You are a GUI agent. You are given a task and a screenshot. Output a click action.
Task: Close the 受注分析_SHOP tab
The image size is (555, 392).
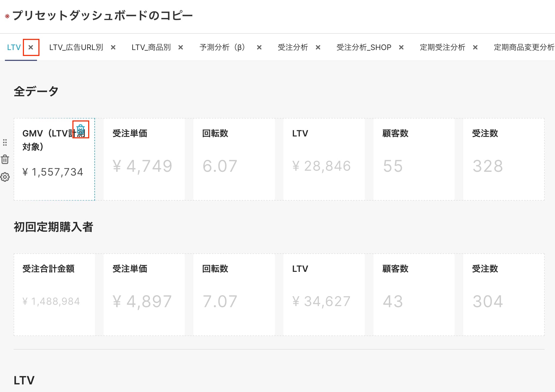tap(401, 48)
